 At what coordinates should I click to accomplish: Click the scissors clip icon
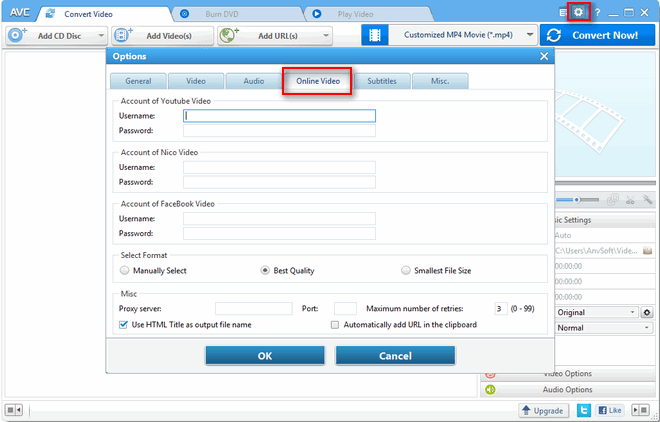pyautogui.click(x=630, y=200)
